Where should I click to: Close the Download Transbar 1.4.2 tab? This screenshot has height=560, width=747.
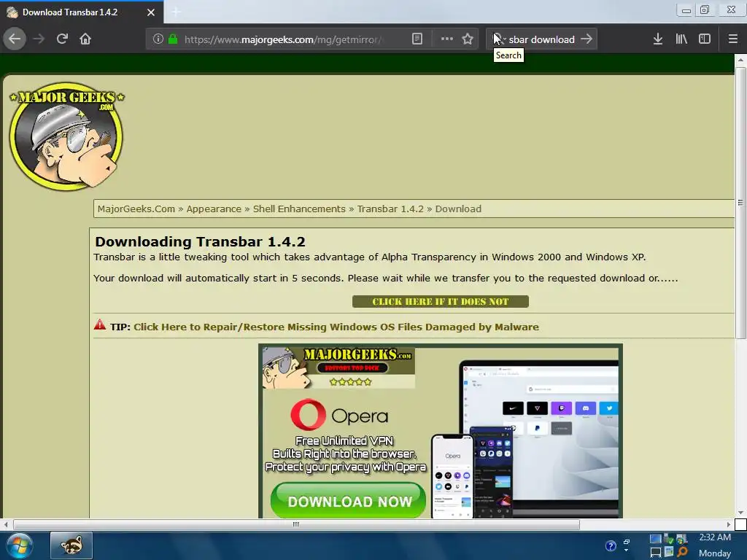coord(151,12)
